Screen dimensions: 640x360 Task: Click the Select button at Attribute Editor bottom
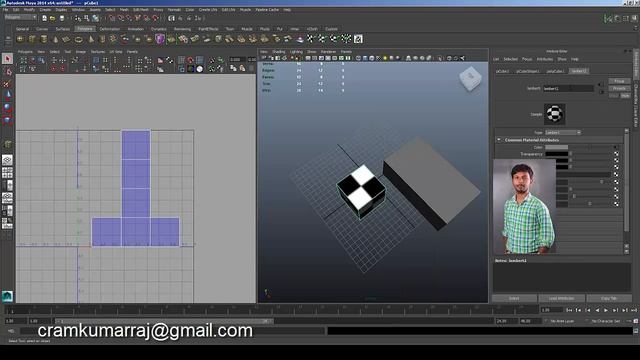tap(514, 298)
